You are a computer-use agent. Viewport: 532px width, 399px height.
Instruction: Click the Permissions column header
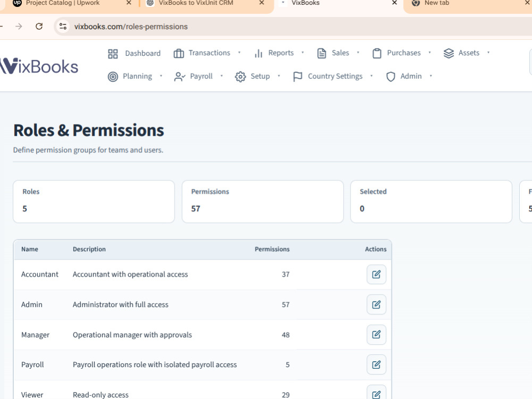tap(272, 249)
